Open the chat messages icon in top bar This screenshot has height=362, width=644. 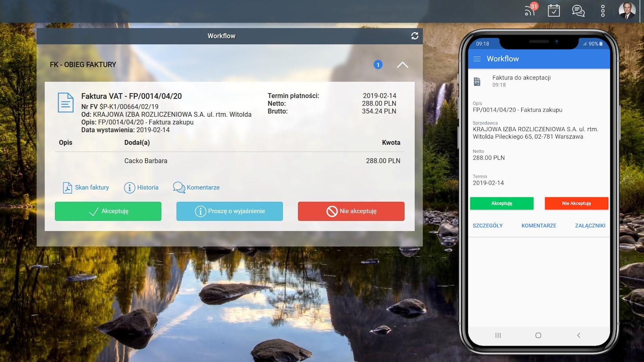(x=578, y=11)
